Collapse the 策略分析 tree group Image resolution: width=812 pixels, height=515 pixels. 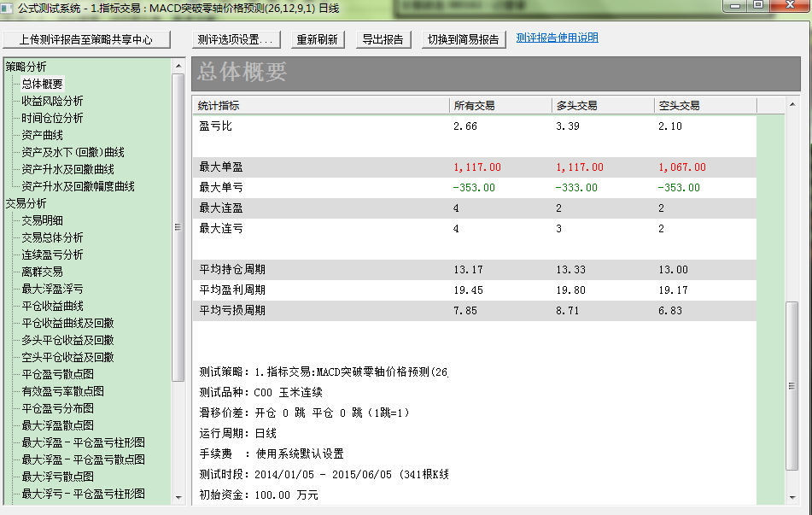click(26, 67)
